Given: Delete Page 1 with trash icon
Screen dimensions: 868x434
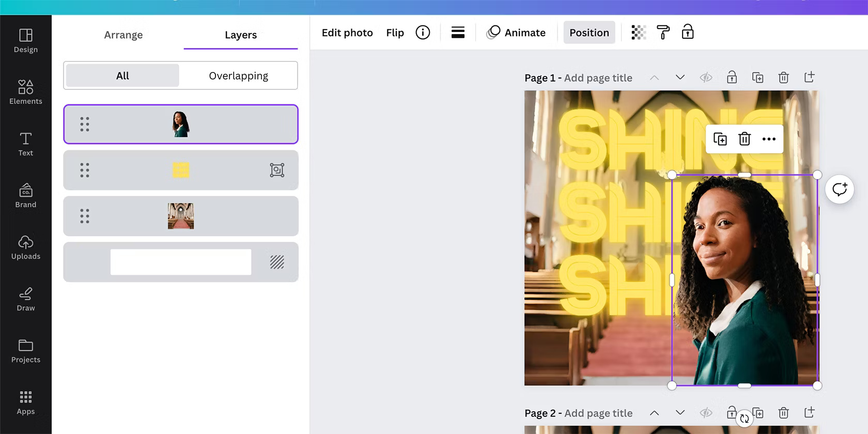Looking at the screenshot, I should 783,78.
